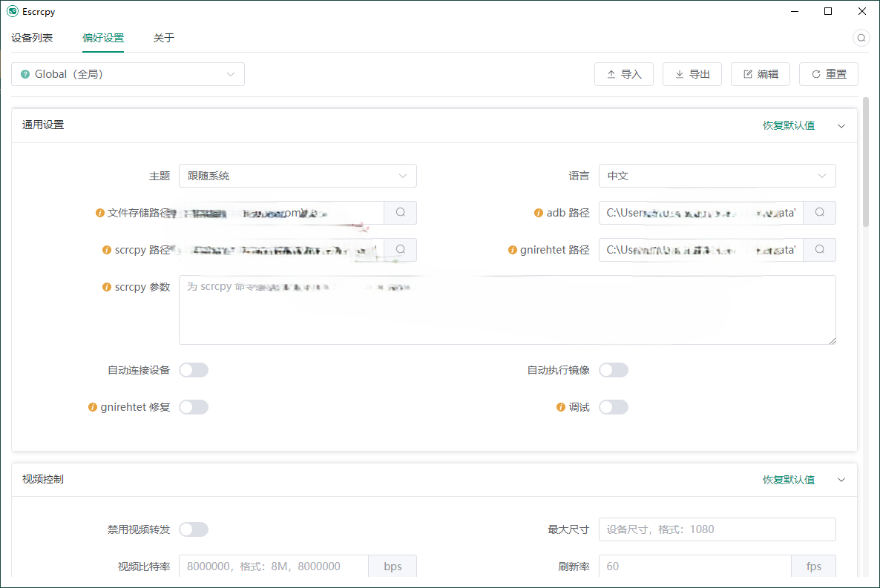Browse for 文件存储路径 folder using search icon

tap(400, 213)
